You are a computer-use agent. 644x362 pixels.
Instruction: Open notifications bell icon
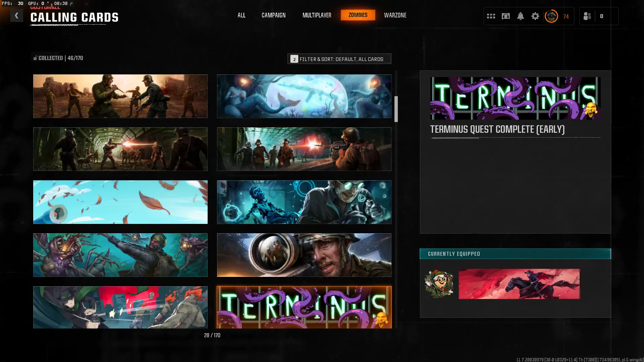[x=520, y=16]
